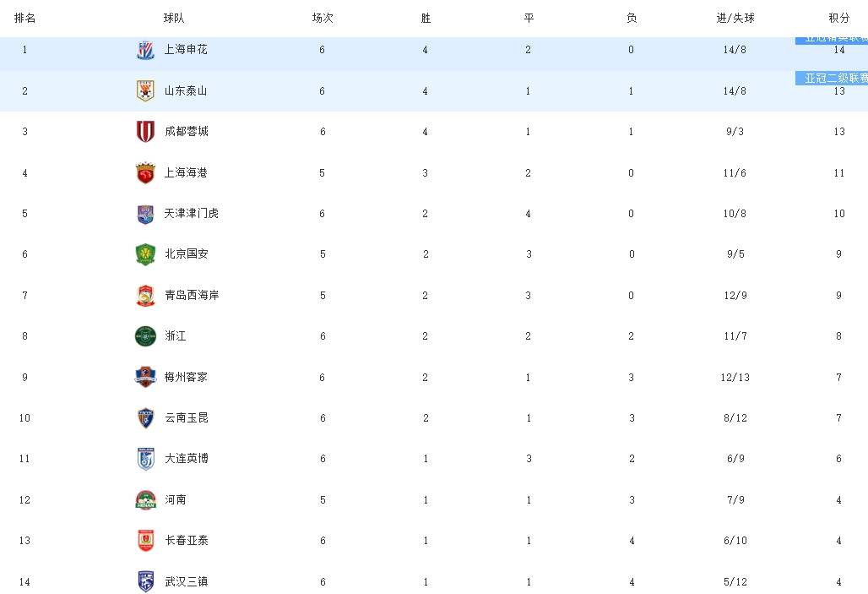Click the Yunnan Yukun shield logo

pyautogui.click(x=145, y=418)
